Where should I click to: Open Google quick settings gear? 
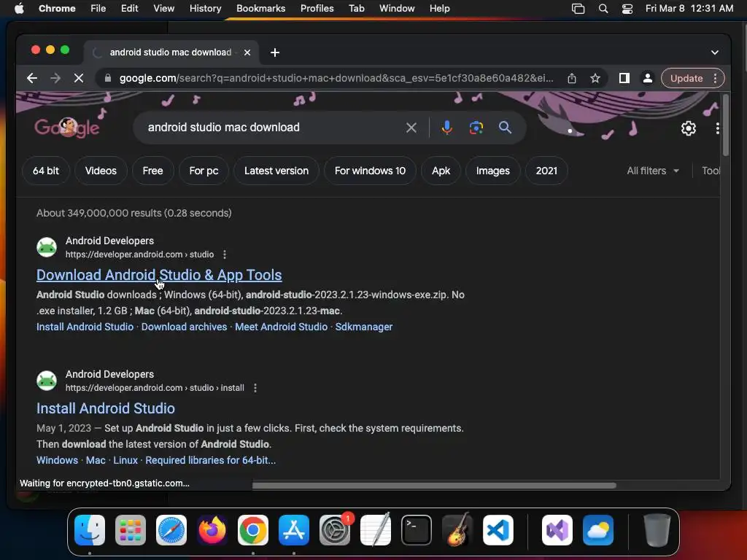689,128
